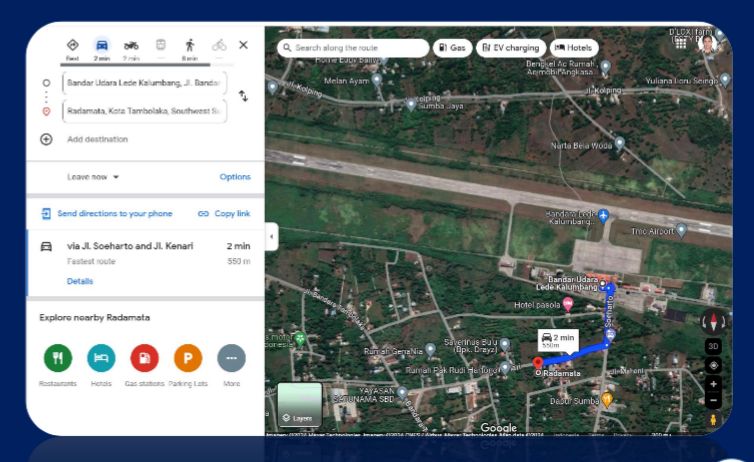
Task: Select the walking travel mode
Action: pyautogui.click(x=189, y=45)
